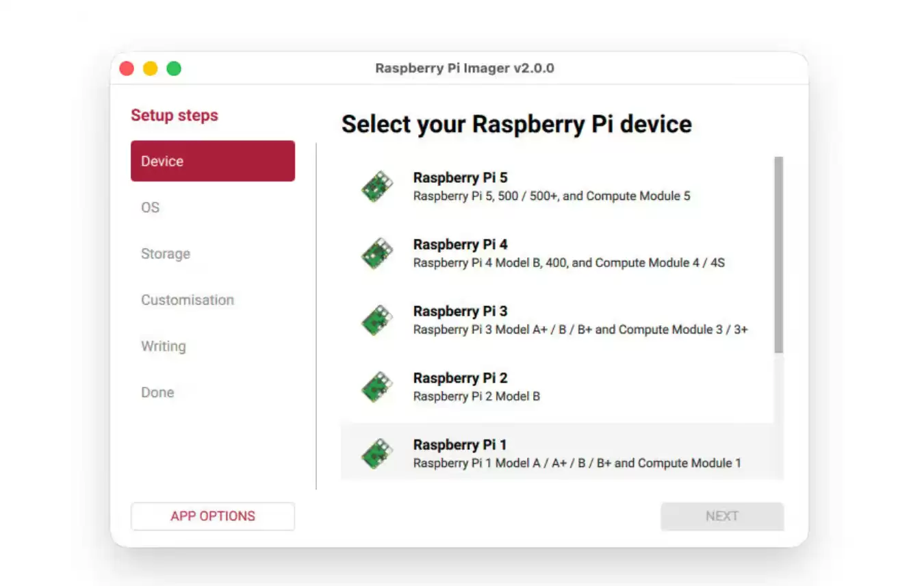Click the yellow minimize traffic light
The image size is (924, 586).
150,68
